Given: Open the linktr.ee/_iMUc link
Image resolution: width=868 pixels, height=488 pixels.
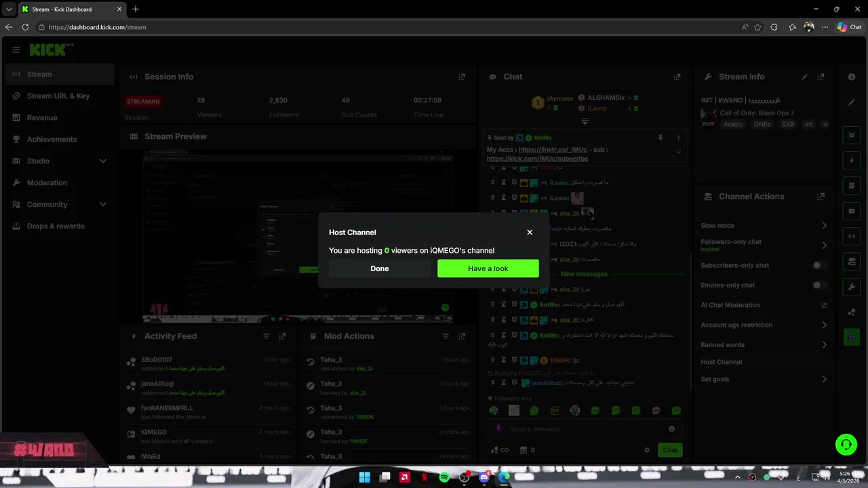Looking at the screenshot, I should [553, 150].
